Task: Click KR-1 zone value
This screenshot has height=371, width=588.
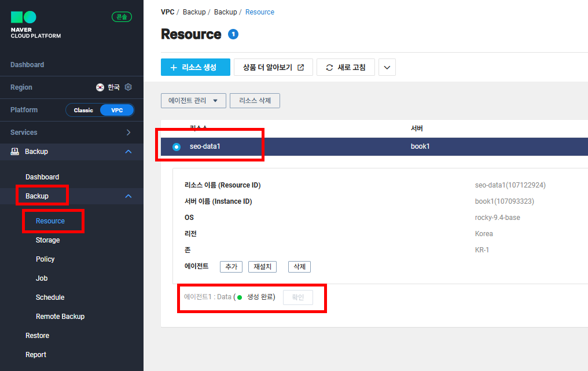Action: (482, 250)
